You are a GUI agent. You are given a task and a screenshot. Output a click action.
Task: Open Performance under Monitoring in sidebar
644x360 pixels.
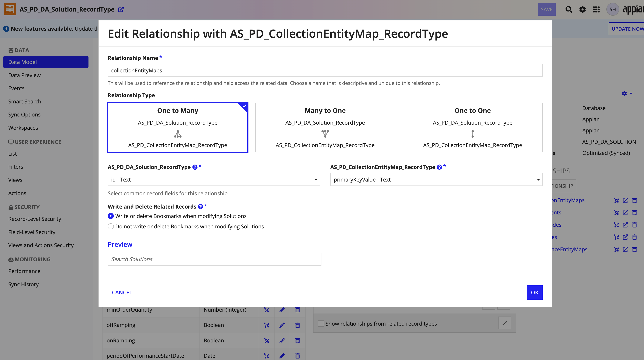[24, 271]
